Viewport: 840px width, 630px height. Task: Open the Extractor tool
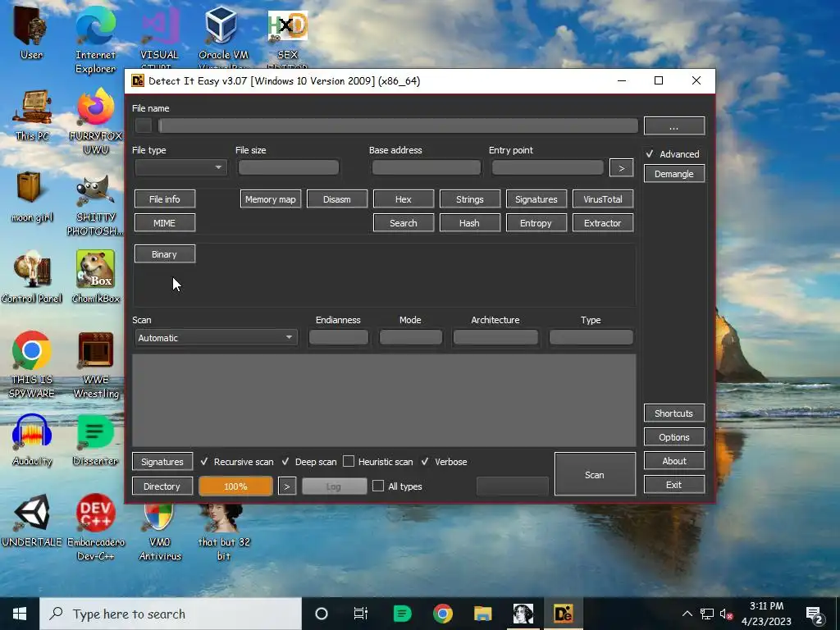pos(603,223)
